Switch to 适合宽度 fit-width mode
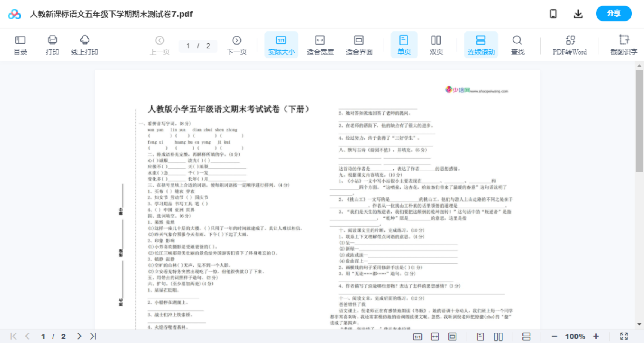The height and width of the screenshot is (343, 644). point(320,44)
